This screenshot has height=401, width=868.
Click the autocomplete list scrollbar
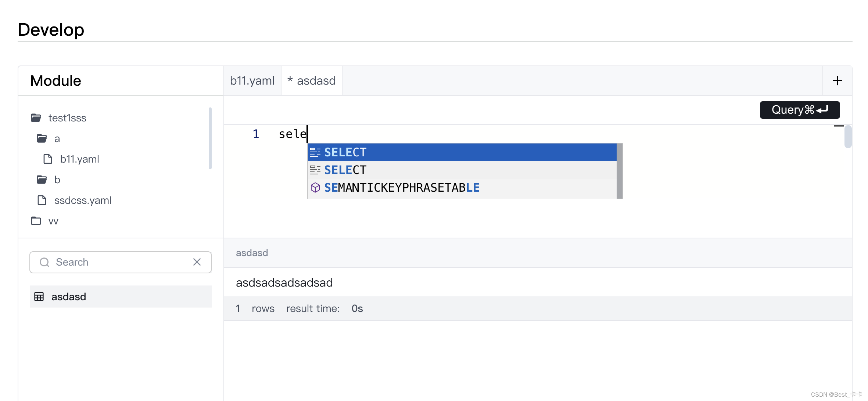pyautogui.click(x=620, y=171)
